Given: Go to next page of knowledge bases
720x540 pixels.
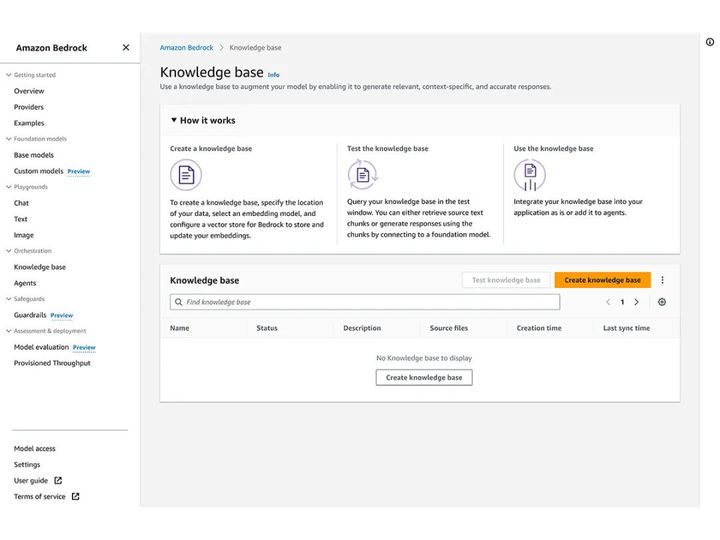Looking at the screenshot, I should point(636,302).
